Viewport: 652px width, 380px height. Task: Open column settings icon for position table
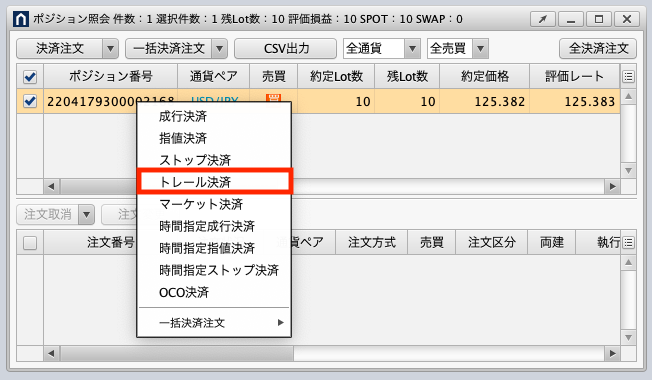(x=628, y=76)
